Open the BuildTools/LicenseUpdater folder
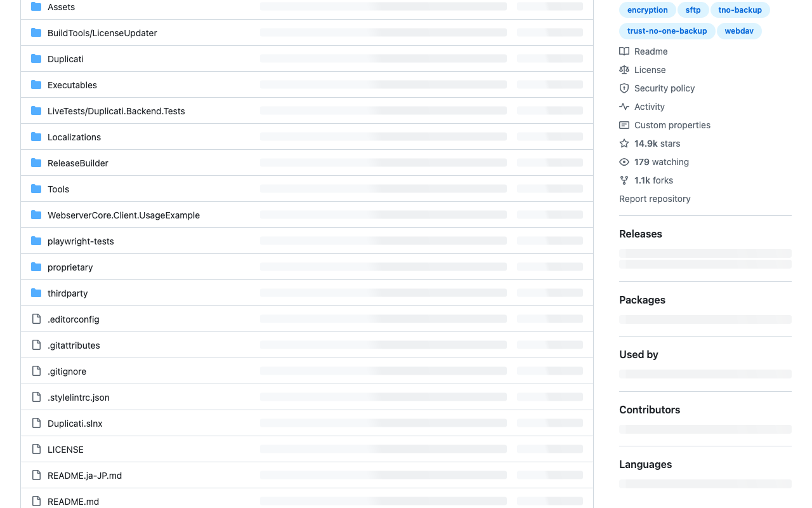812x508 pixels. pyautogui.click(x=102, y=33)
